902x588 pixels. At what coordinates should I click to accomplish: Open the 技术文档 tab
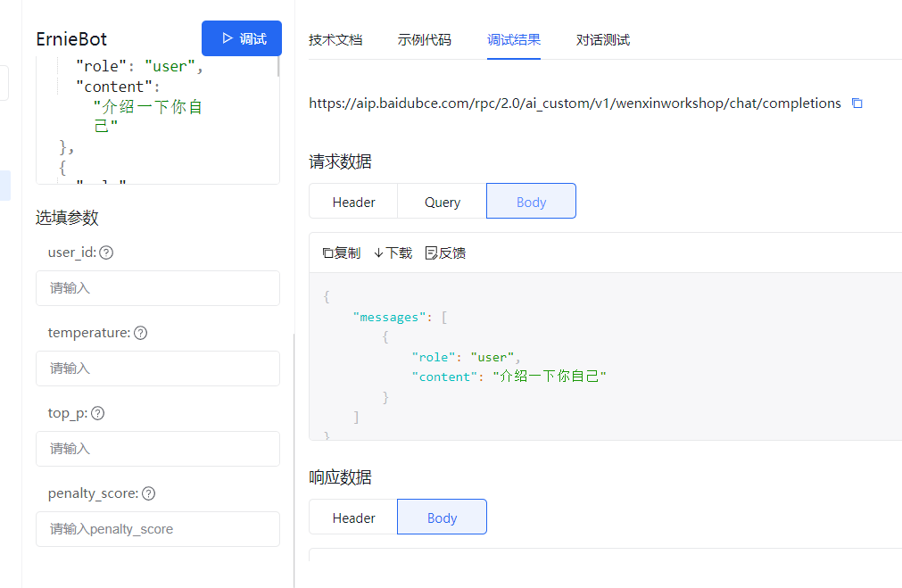pos(335,39)
